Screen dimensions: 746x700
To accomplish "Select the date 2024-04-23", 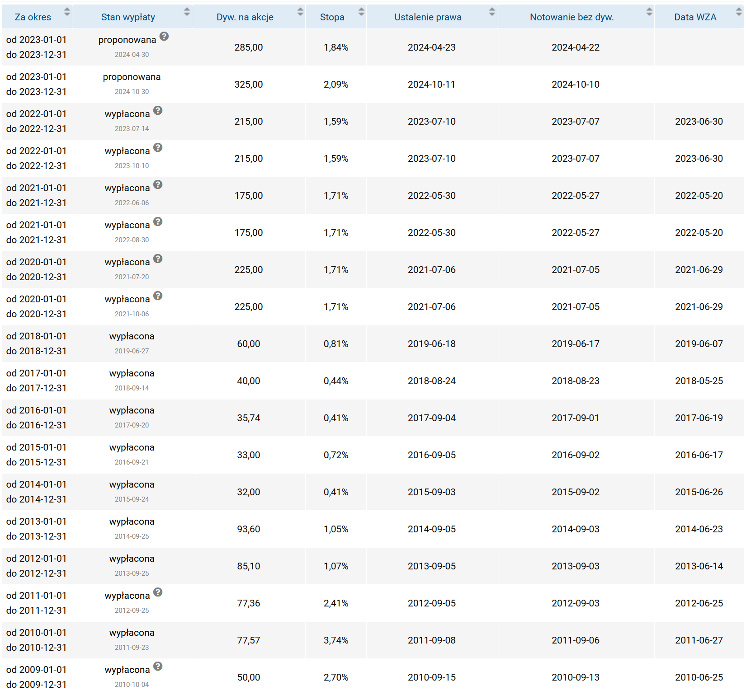I will click(x=432, y=47).
